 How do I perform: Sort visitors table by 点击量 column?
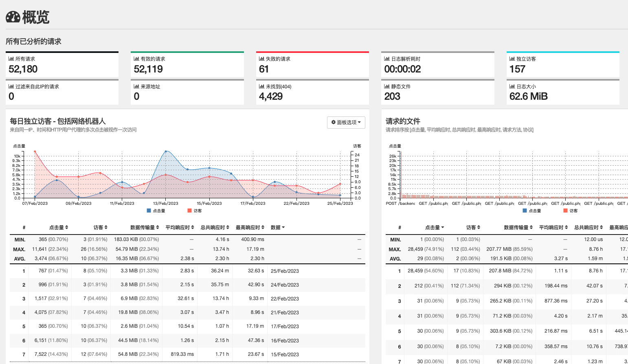click(x=59, y=227)
